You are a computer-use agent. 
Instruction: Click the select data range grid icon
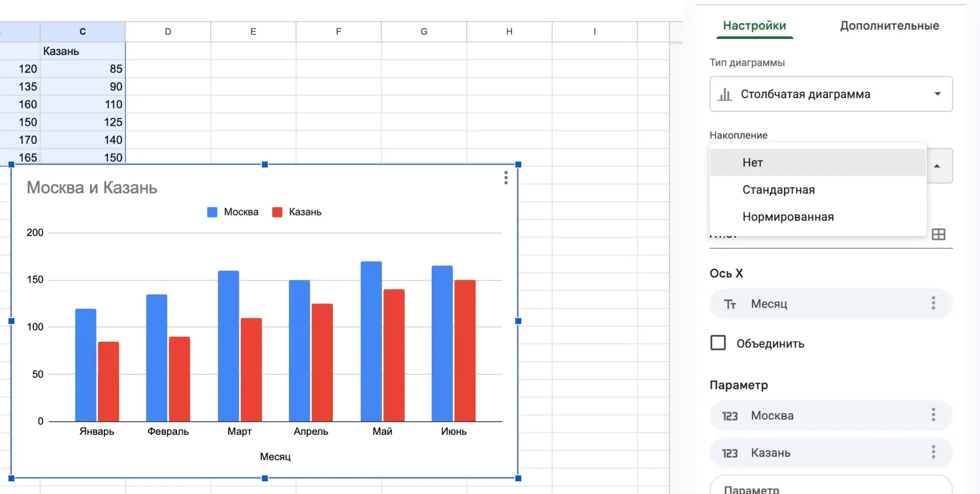click(938, 234)
